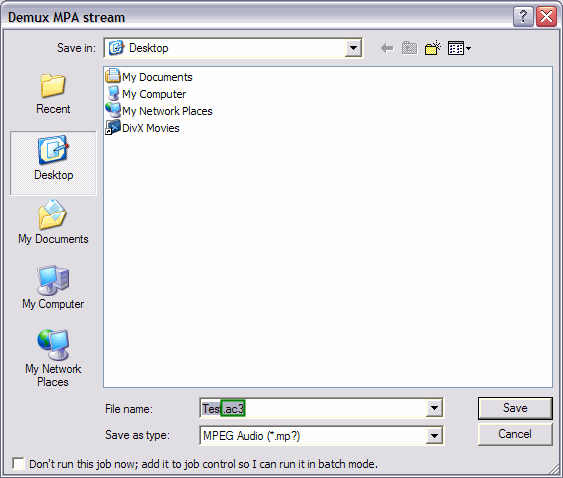Click the help question mark button
Screen dimensions: 563x478
point(523,17)
